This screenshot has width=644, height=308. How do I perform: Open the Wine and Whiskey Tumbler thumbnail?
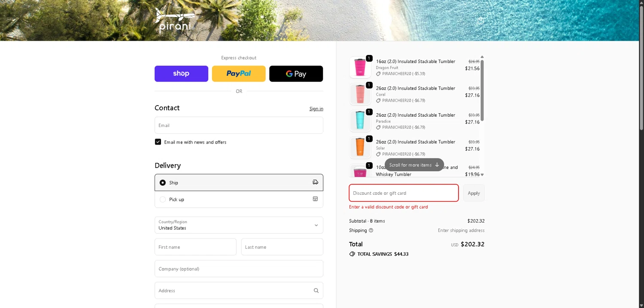pos(360,171)
